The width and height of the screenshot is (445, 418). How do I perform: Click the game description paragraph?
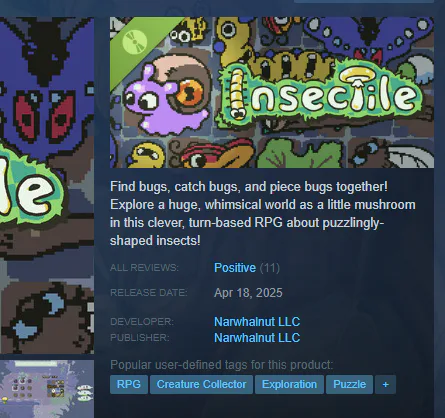click(263, 213)
